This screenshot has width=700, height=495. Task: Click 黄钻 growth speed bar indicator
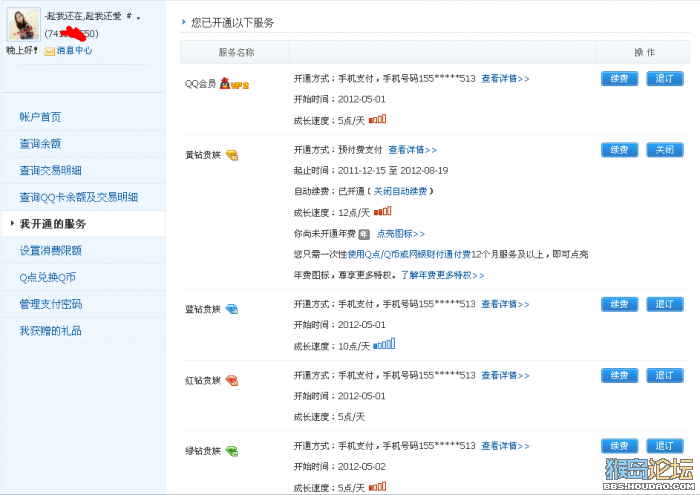pyautogui.click(x=383, y=211)
